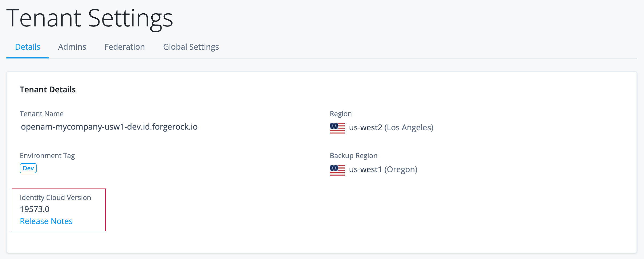Click the Dev environment tag badge
The width and height of the screenshot is (644, 259).
pos(28,168)
